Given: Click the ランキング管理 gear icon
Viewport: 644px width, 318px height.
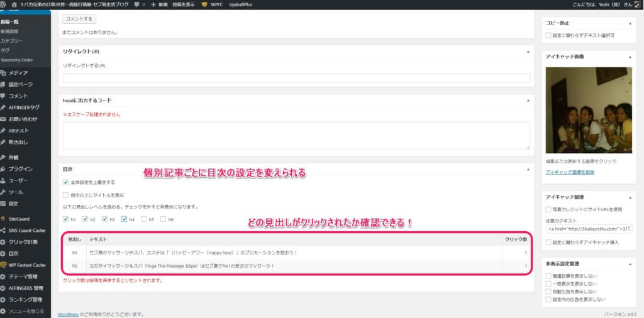Looking at the screenshot, I should pyautogui.click(x=3, y=300).
